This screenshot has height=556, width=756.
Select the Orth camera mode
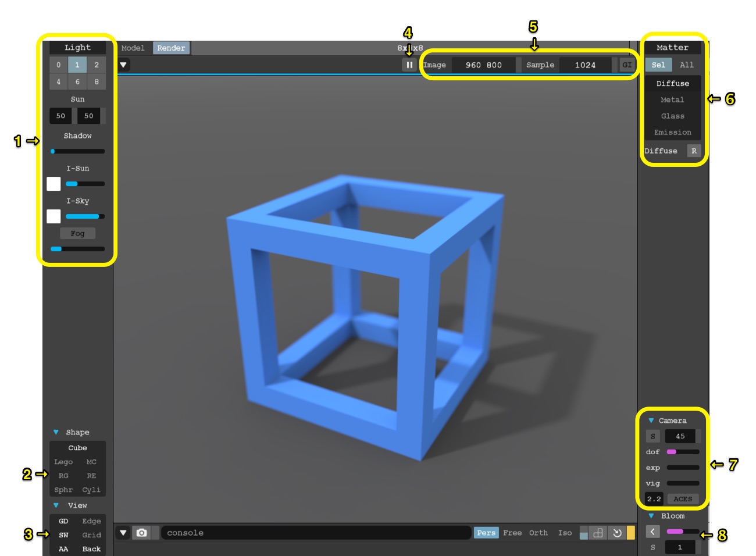(x=538, y=533)
